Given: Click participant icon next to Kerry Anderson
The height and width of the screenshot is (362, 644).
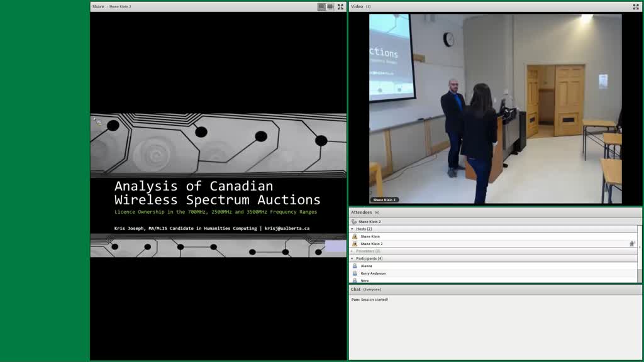Looking at the screenshot, I should point(355,273).
